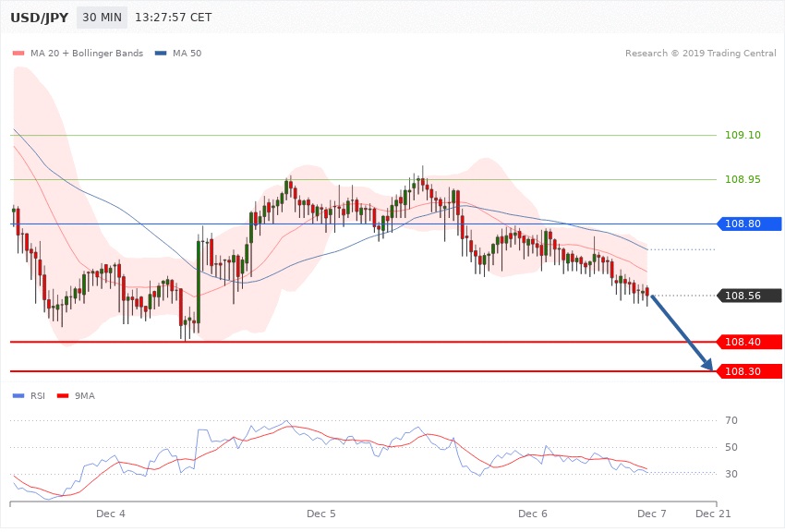Click the blue 108.80 price tag
785x532 pixels.
click(749, 224)
